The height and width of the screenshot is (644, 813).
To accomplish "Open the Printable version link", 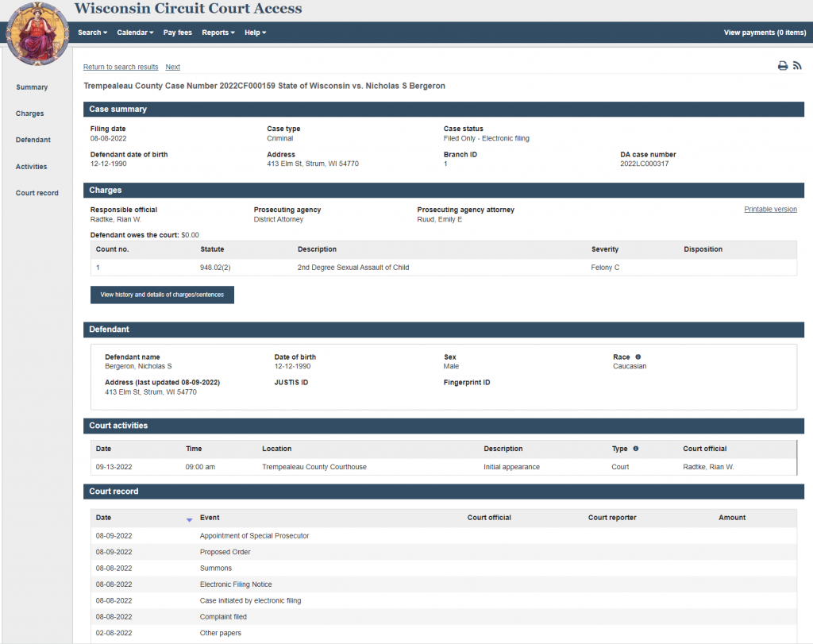I will click(770, 210).
